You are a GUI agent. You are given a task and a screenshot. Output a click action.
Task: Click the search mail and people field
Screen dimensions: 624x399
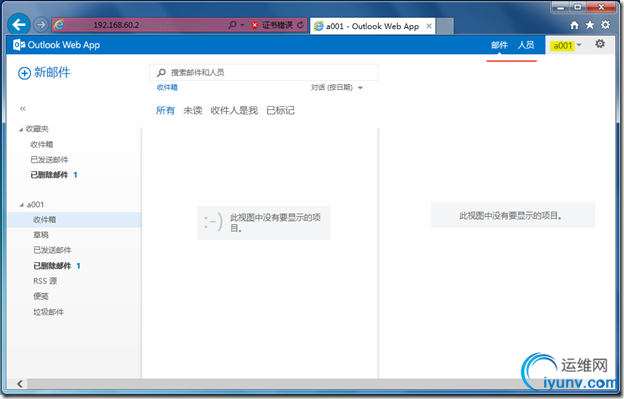[x=263, y=72]
